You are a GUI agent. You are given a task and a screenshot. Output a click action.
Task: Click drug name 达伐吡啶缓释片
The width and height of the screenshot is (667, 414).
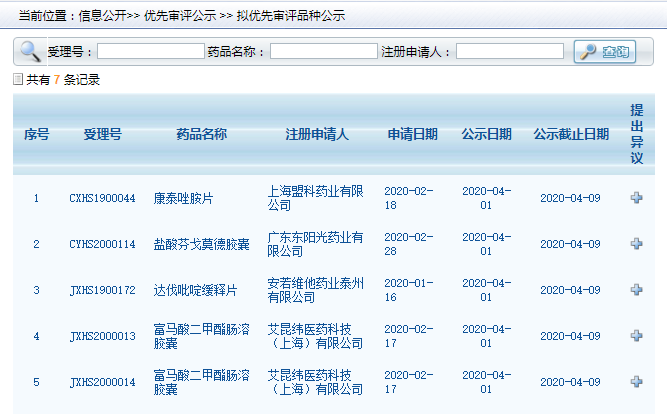[195, 290]
